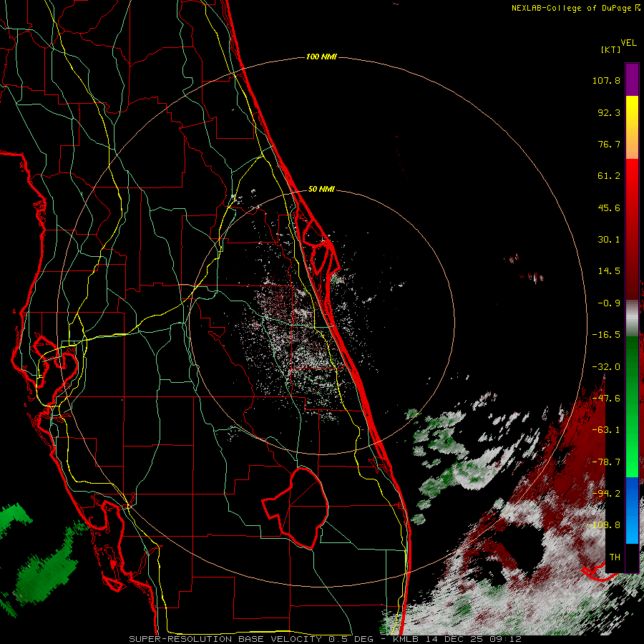Click the TH label at the legend bottom
Image resolution: width=644 pixels, height=644 pixels.
pos(615,557)
